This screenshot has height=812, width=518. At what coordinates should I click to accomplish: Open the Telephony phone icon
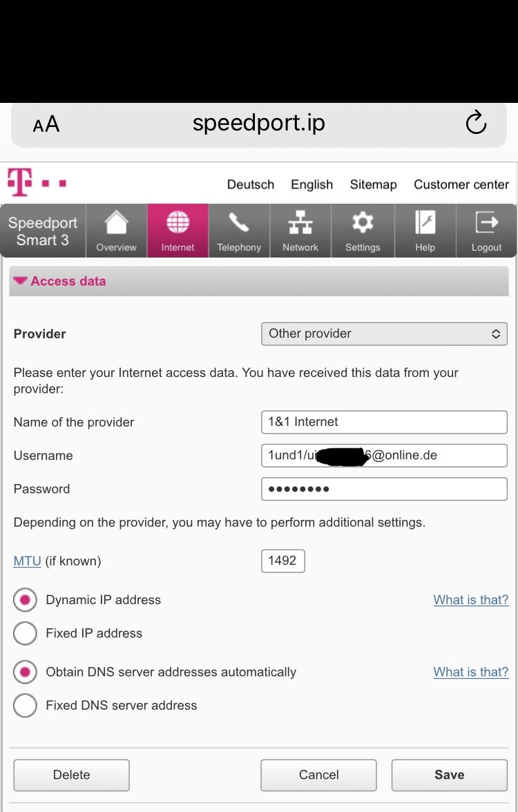(239, 223)
